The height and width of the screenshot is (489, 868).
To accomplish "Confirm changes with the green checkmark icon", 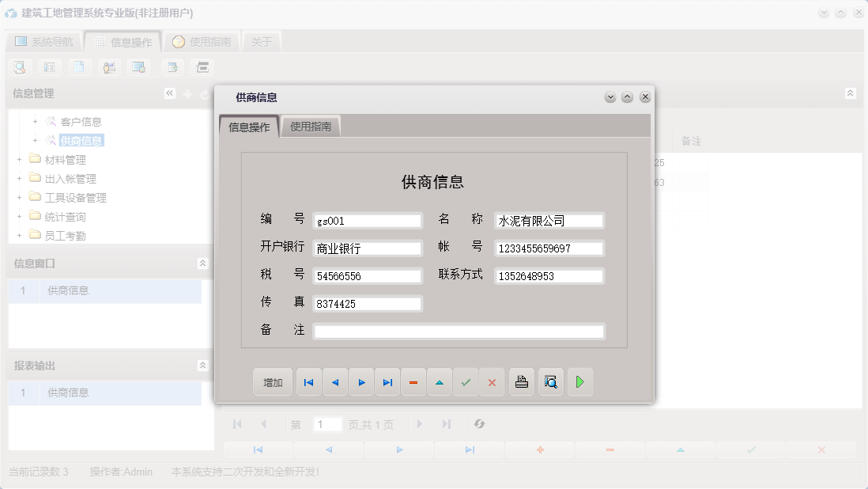I will (466, 382).
